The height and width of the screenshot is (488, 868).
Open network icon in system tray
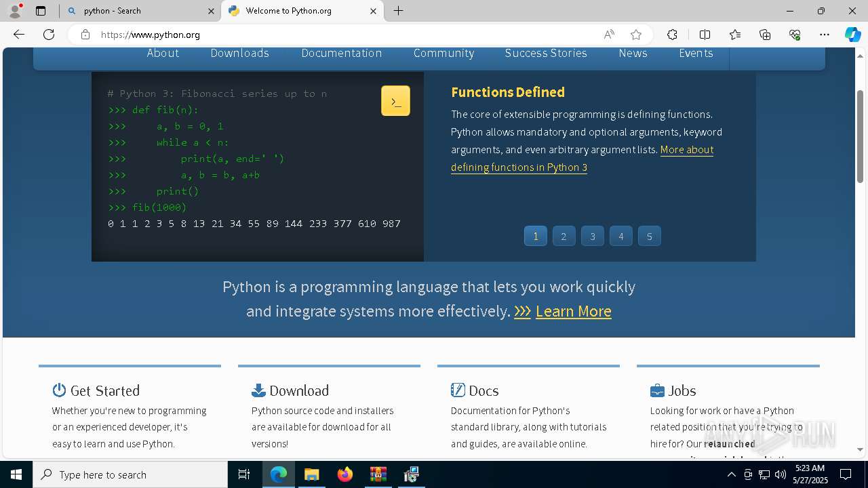(764, 474)
